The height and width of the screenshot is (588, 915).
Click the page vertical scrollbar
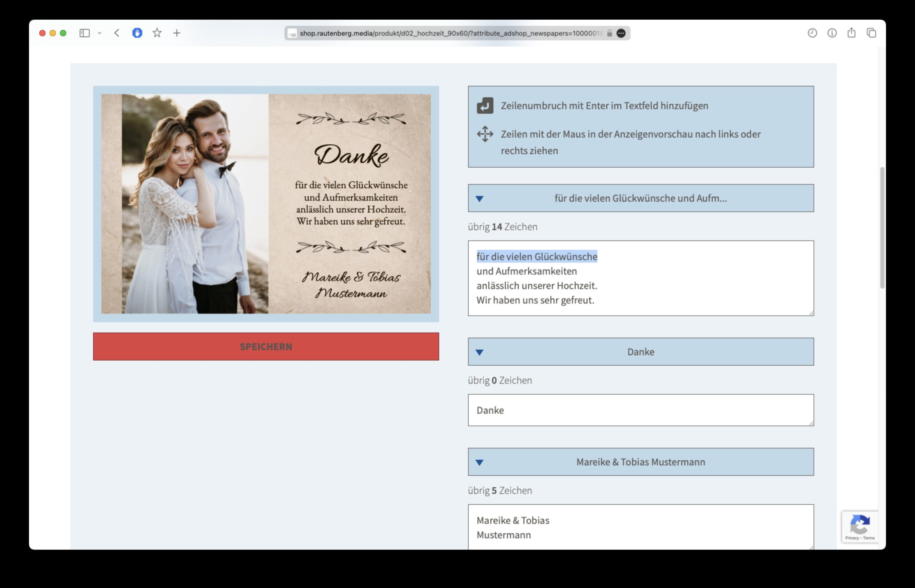[882, 228]
